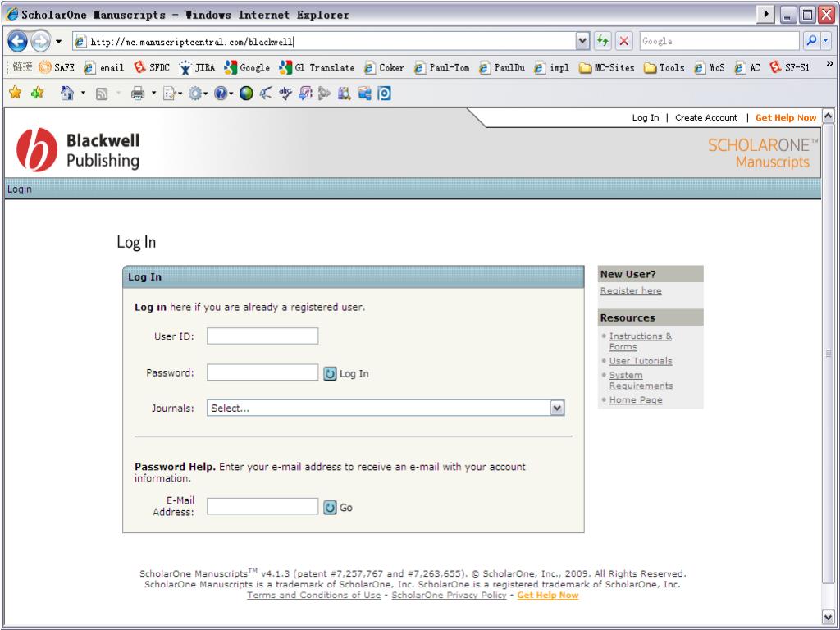Open the JIRA bookmark

(x=197, y=67)
